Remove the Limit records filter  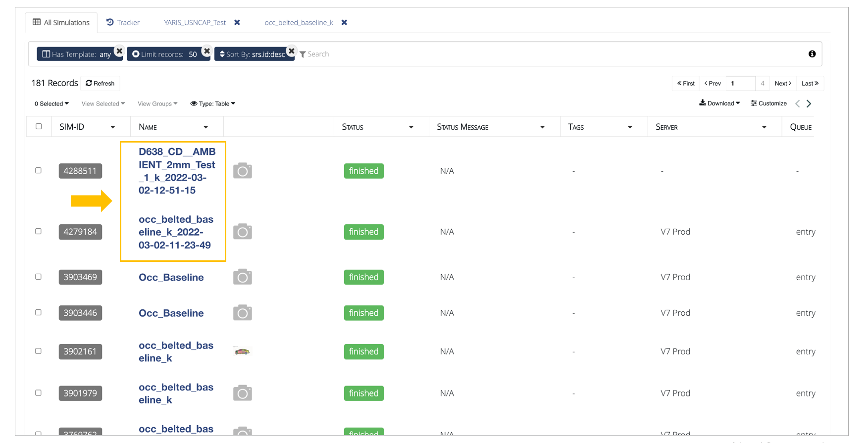pyautogui.click(x=207, y=50)
